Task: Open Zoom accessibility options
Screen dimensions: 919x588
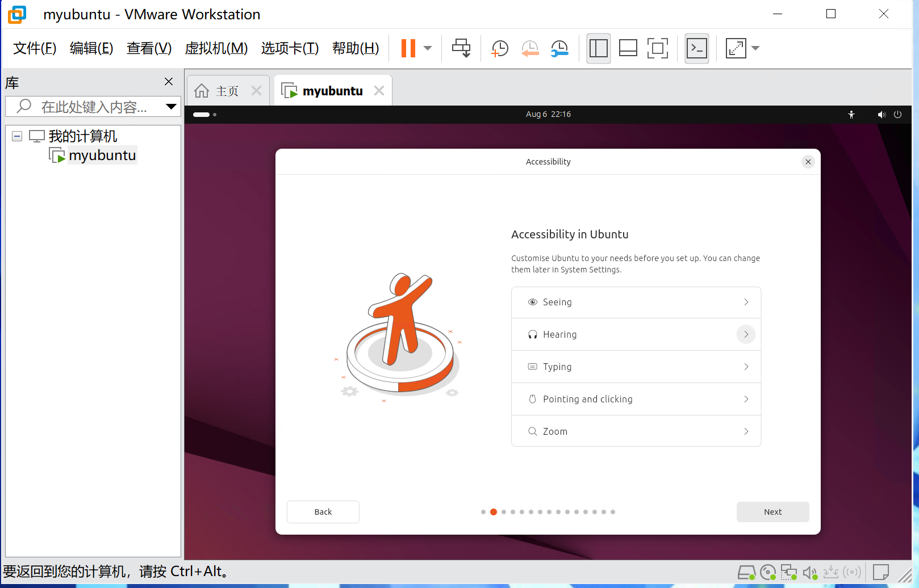Action: (x=636, y=431)
